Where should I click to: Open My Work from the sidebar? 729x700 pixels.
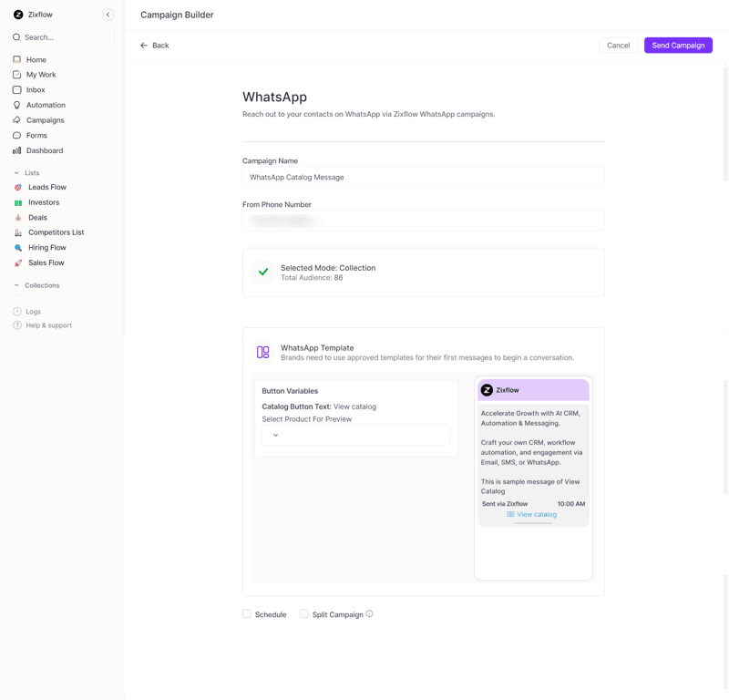click(x=40, y=74)
